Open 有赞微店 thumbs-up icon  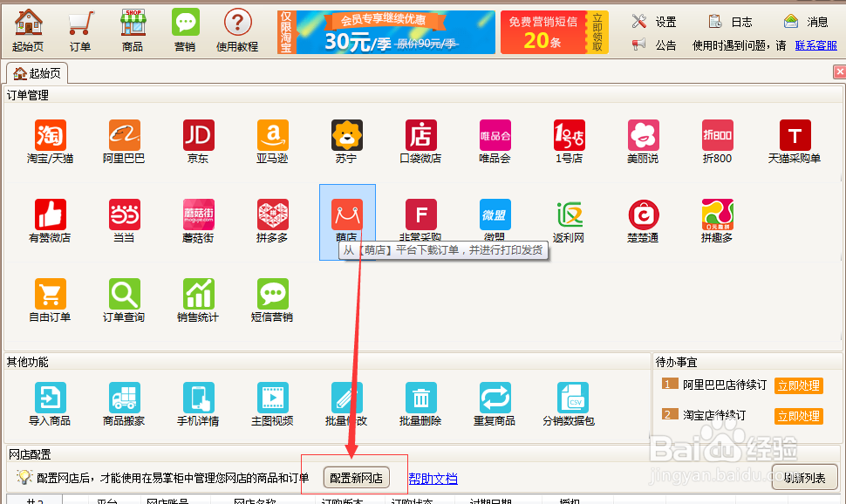(51, 221)
